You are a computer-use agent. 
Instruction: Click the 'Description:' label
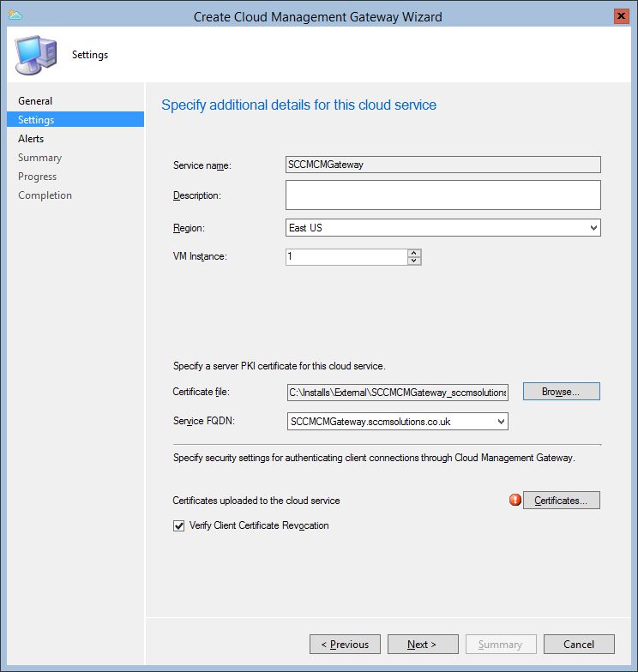pos(197,195)
